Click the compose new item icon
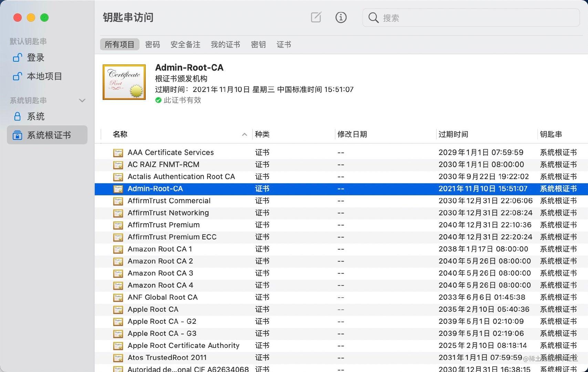Viewport: 588px width, 372px height. [316, 17]
